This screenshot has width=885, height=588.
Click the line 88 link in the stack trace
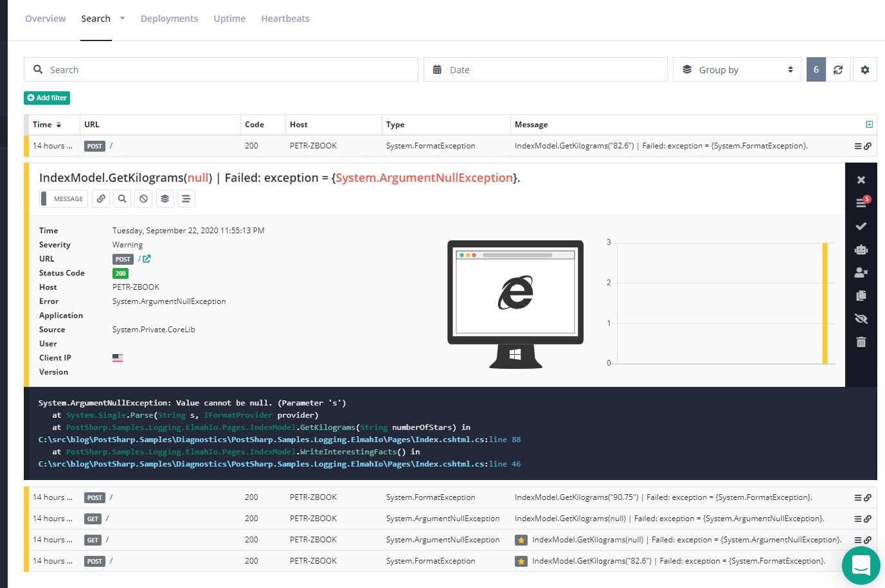[x=505, y=440]
